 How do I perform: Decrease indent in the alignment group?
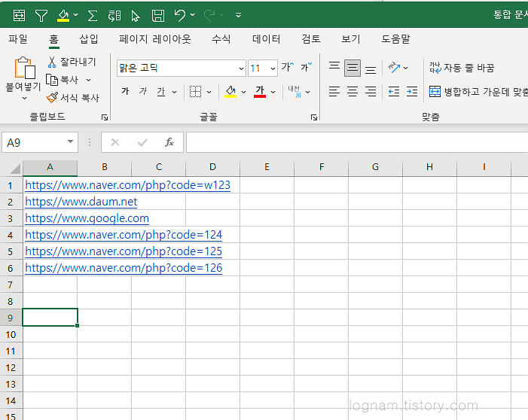tap(394, 92)
